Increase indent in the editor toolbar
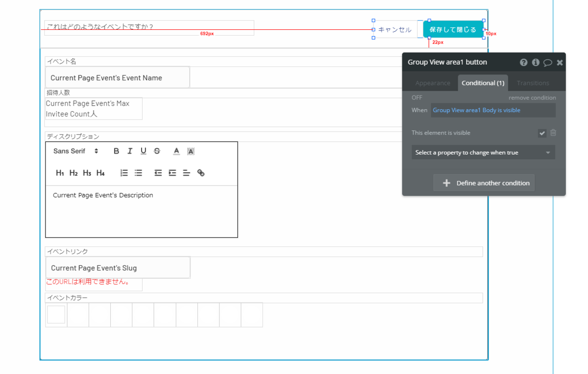This screenshot has height=374, width=588. tap(172, 173)
